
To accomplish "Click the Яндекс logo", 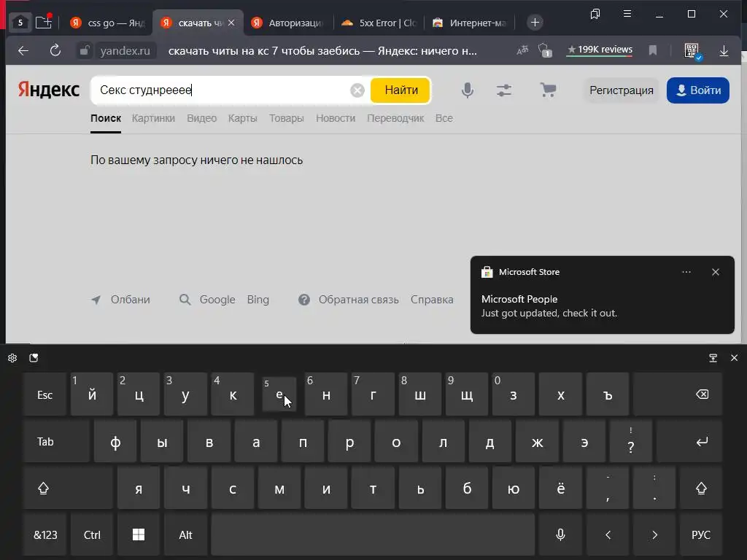I will coord(49,90).
